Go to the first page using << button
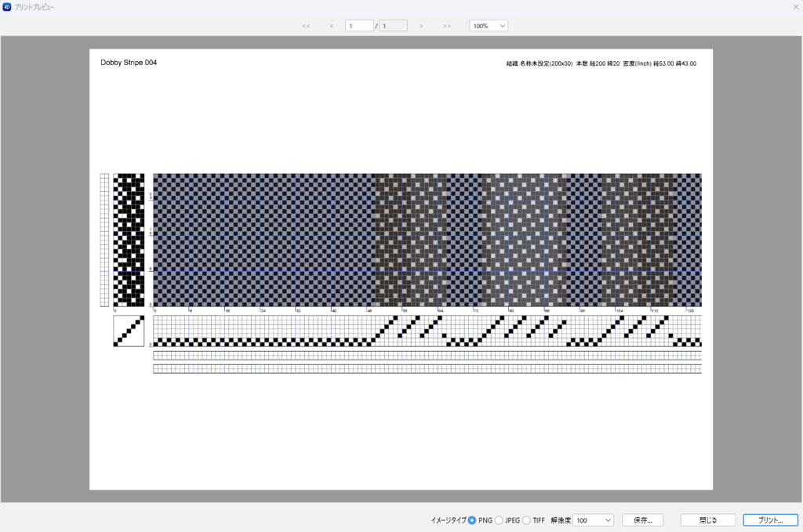 (306, 26)
